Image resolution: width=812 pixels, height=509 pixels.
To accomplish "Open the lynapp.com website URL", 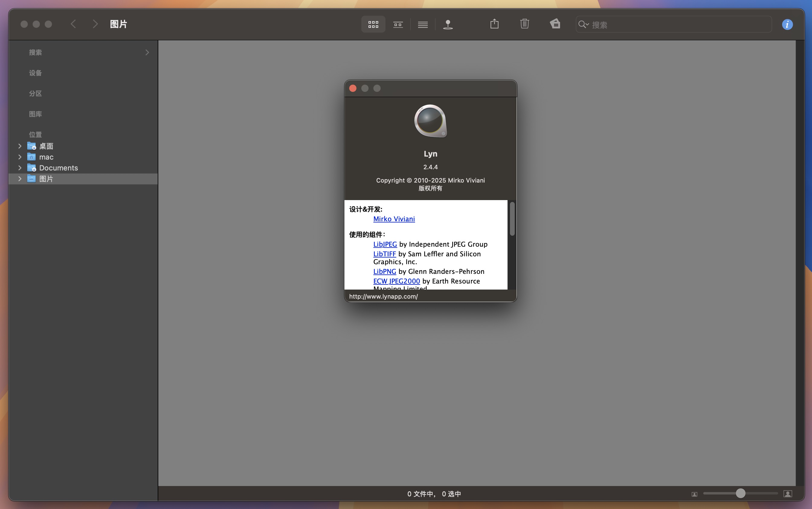I will pos(383,296).
